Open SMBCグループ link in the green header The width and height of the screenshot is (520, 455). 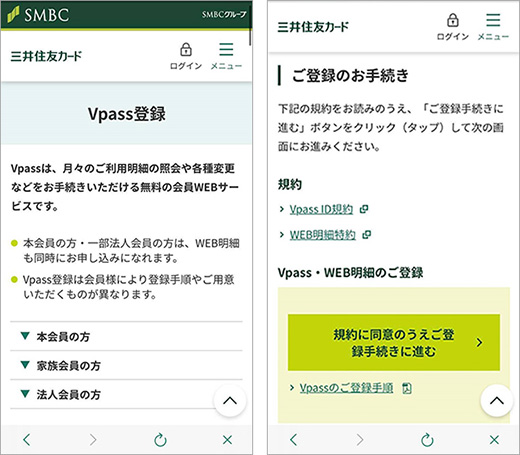point(224,14)
